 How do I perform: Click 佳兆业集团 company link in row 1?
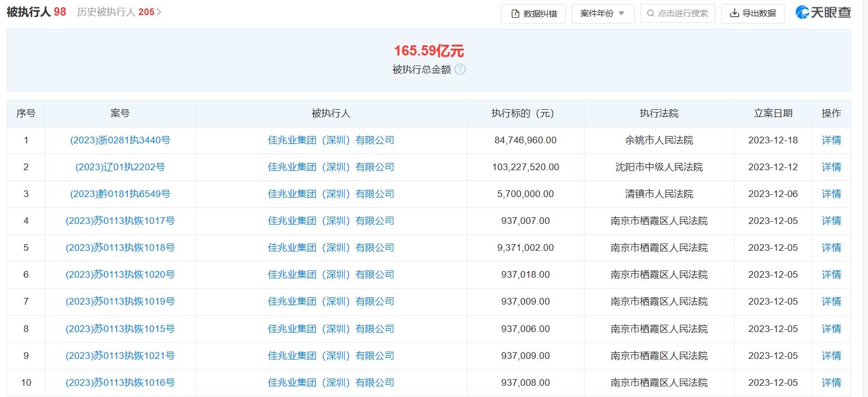click(331, 141)
